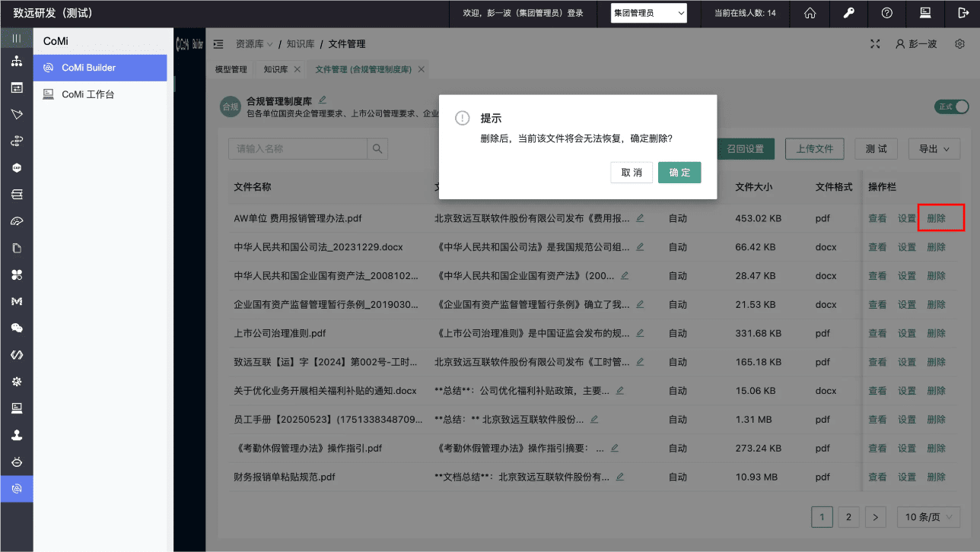The height and width of the screenshot is (552, 980).
Task: Click 设置 for 财务报销单粘贴规范.pdf
Action: pos(907,477)
